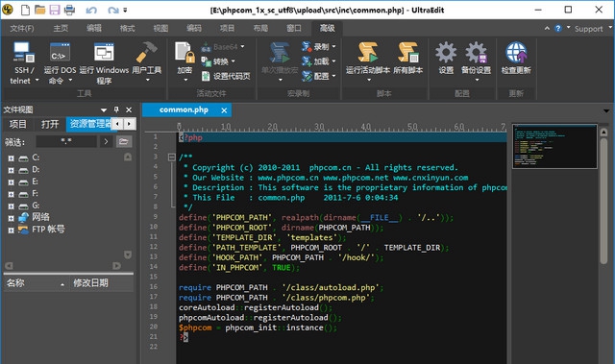
Task: Click the Encrypt file lock icon
Action: pyautogui.click(x=184, y=53)
